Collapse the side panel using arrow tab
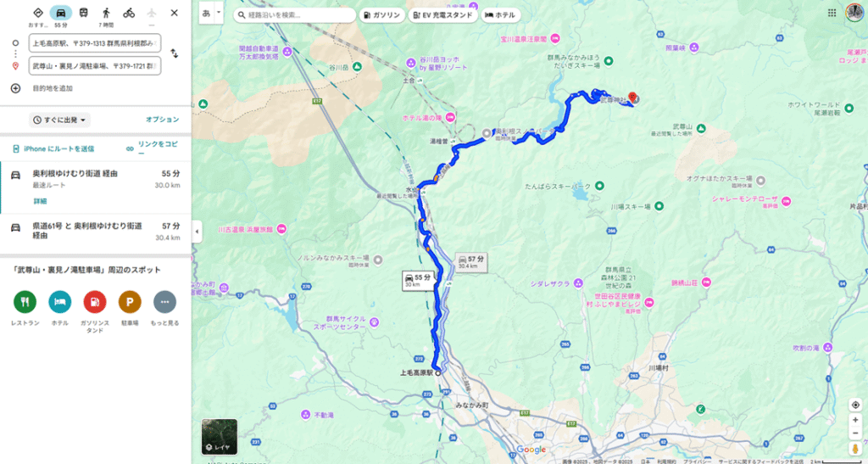 pyautogui.click(x=197, y=232)
